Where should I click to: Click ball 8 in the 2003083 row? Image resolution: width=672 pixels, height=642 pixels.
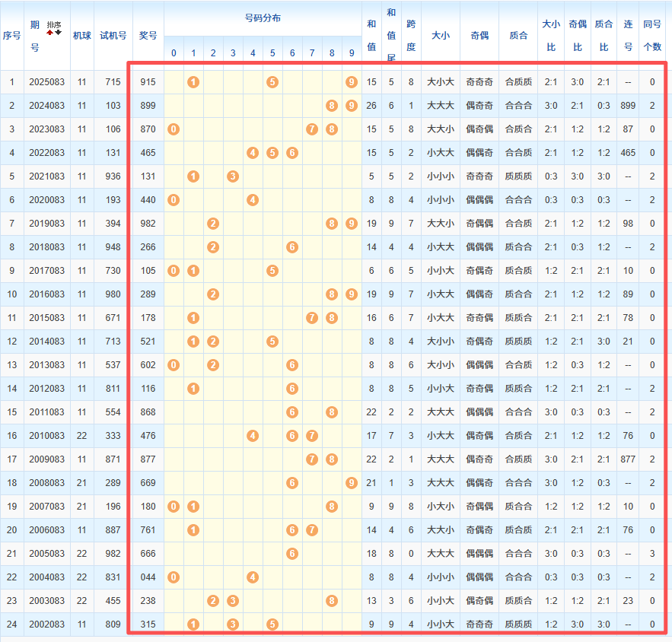click(x=332, y=601)
